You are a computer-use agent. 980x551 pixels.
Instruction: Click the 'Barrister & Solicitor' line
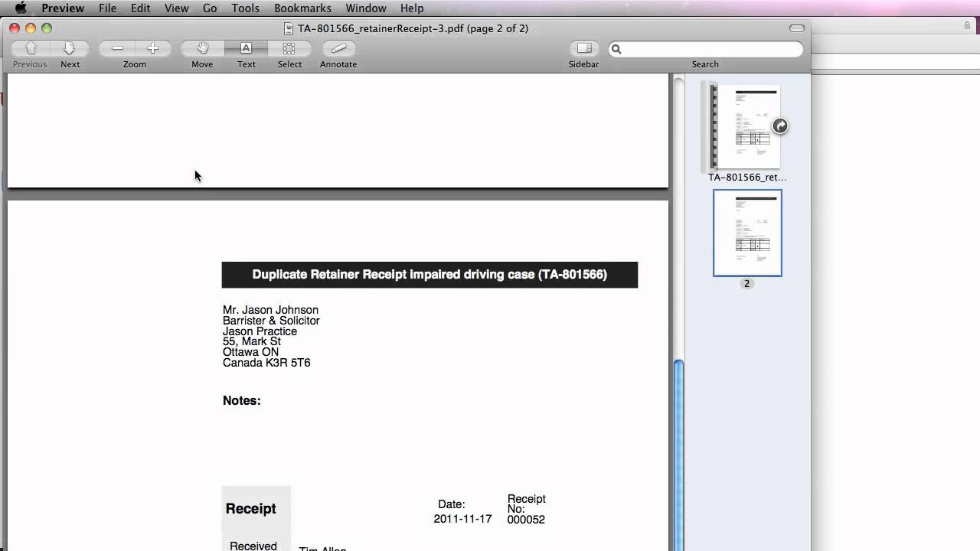coord(271,321)
